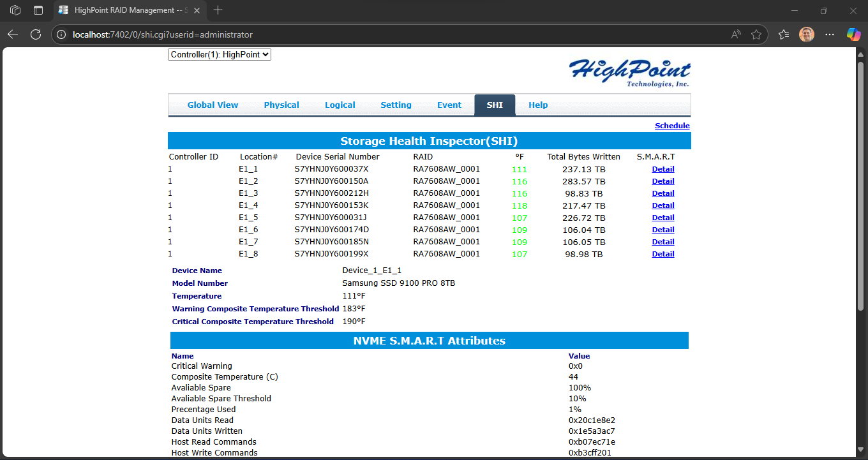Open the Setting tab

point(396,105)
